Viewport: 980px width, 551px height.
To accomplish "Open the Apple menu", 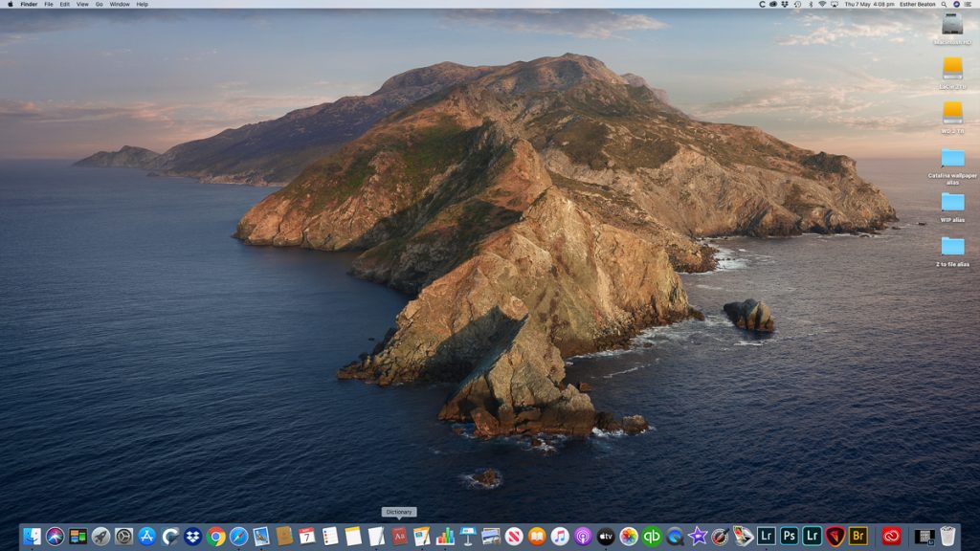I will coord(10,4).
